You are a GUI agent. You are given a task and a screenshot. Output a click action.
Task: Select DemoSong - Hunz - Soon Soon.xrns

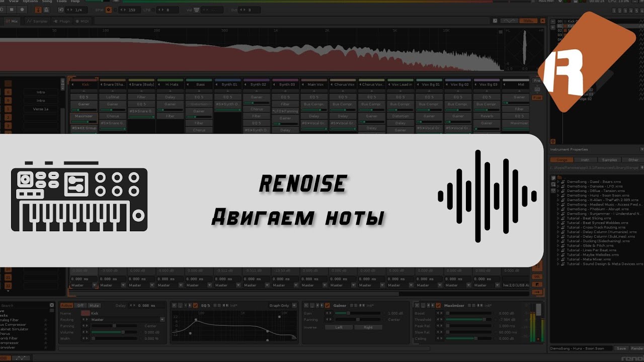tap(598, 195)
